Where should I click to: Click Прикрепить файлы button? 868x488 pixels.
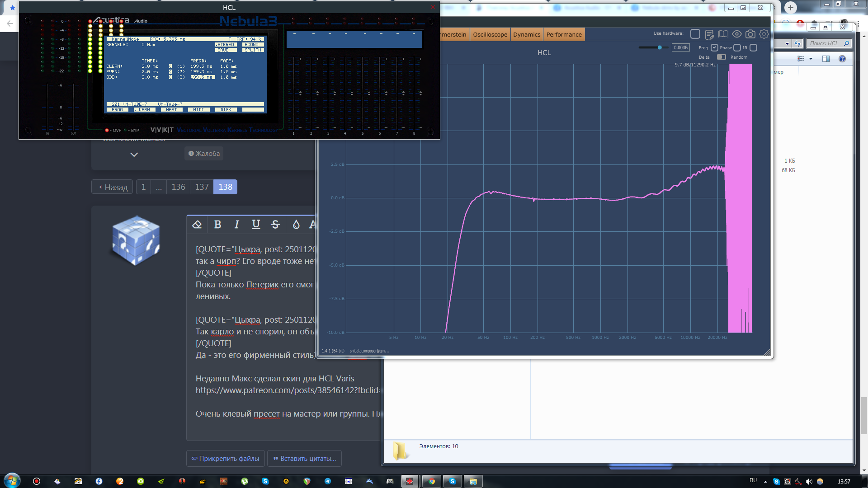(226, 459)
